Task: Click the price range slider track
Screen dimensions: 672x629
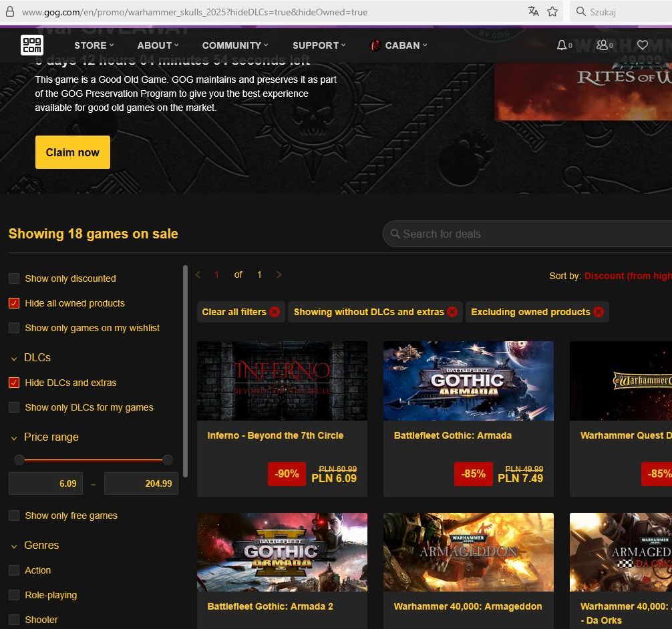Action: (94, 460)
